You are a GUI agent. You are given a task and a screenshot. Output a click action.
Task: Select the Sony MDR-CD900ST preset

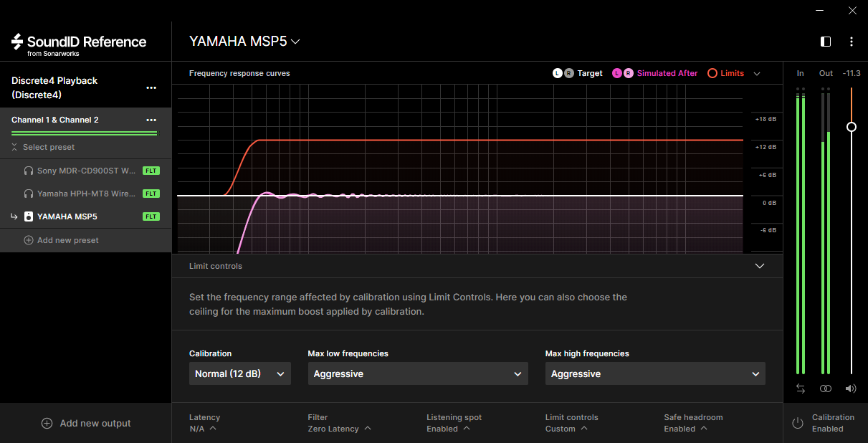point(86,171)
